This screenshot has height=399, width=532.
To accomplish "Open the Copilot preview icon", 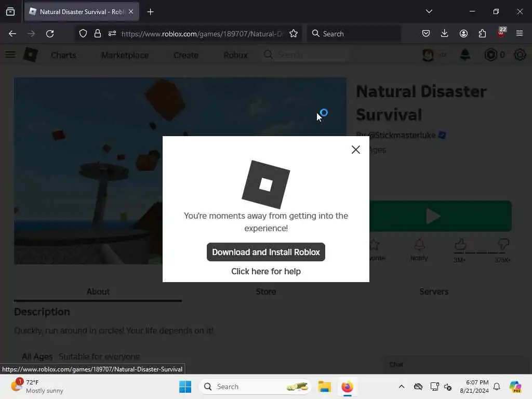I will [515, 387].
